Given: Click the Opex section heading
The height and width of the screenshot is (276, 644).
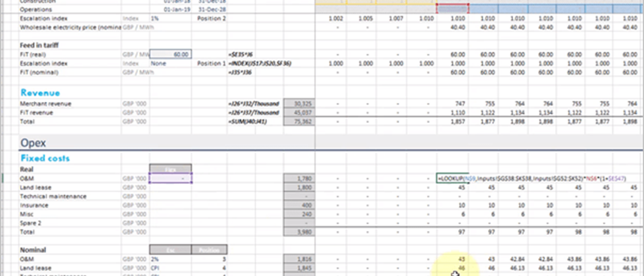Looking at the screenshot, I should click(33, 143).
